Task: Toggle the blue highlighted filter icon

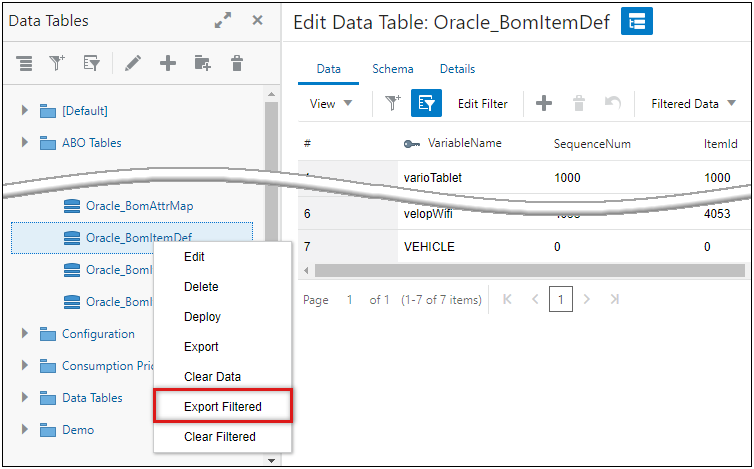Action: [426, 103]
